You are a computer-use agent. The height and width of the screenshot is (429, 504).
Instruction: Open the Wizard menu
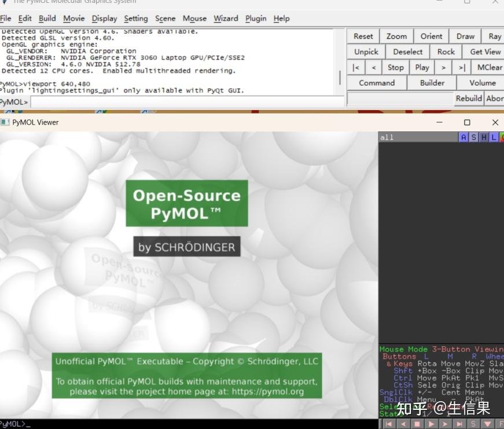click(226, 19)
